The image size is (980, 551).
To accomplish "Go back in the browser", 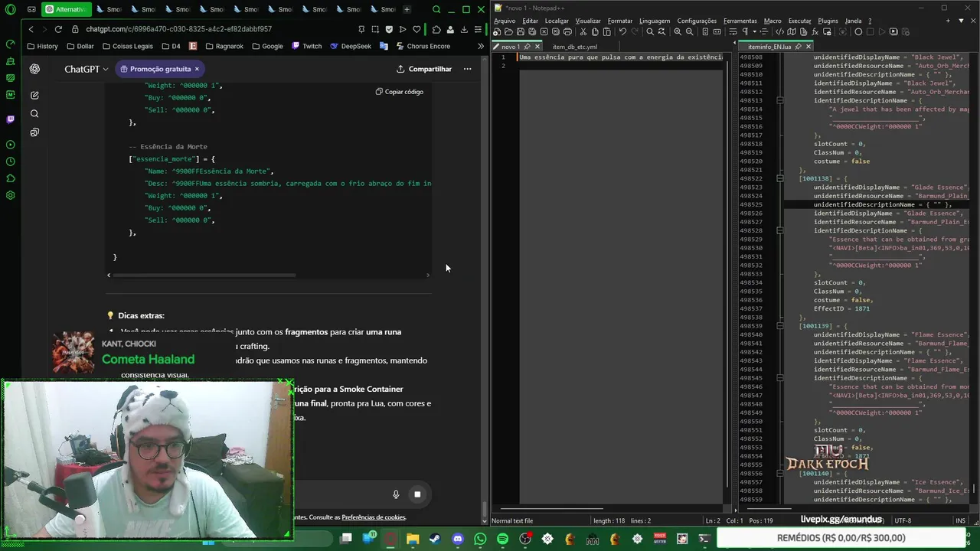I will pos(31,29).
